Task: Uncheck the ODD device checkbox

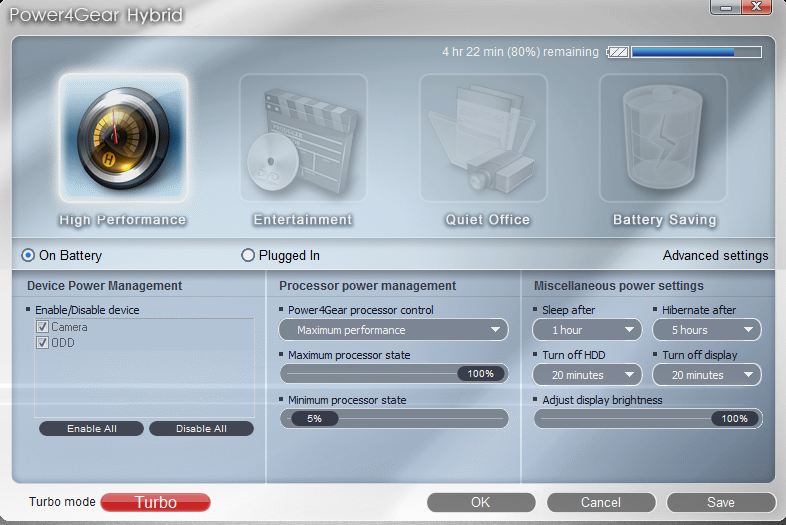Action: coord(43,343)
